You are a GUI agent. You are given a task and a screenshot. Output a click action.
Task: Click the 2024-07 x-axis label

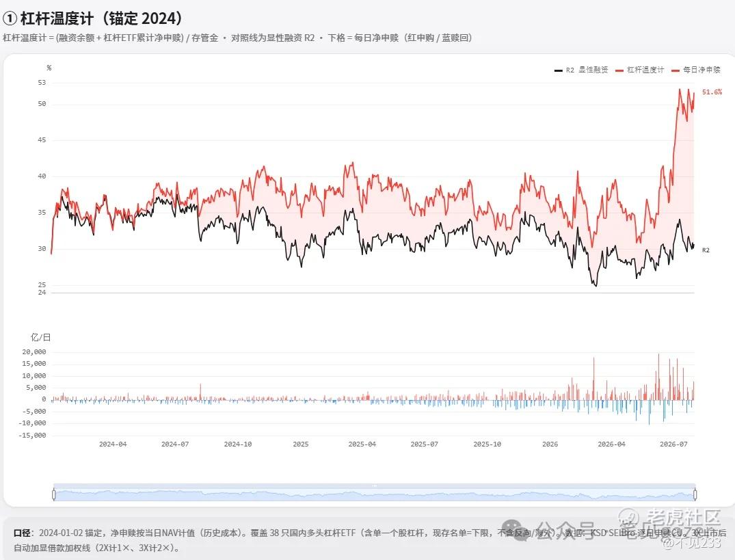pyautogui.click(x=175, y=444)
